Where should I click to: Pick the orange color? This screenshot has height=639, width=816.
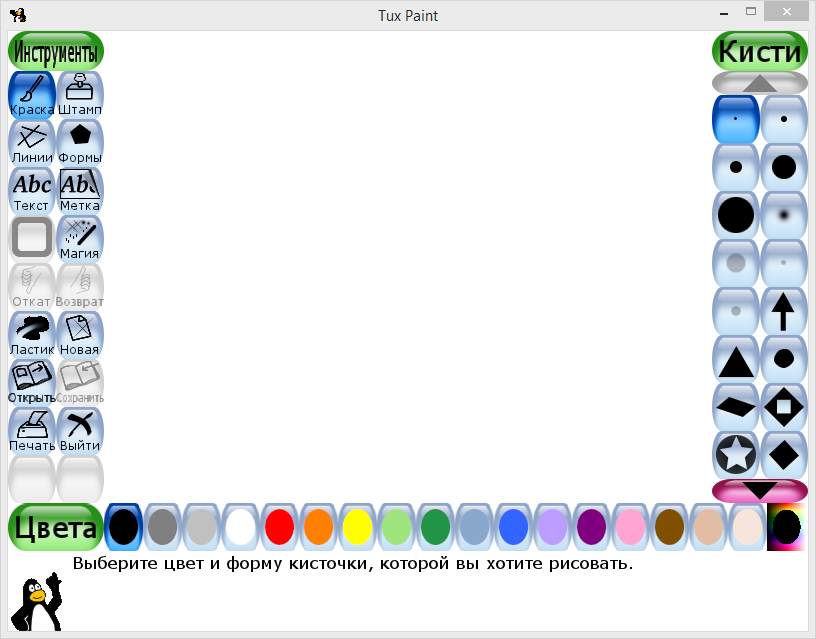pyautogui.click(x=318, y=527)
